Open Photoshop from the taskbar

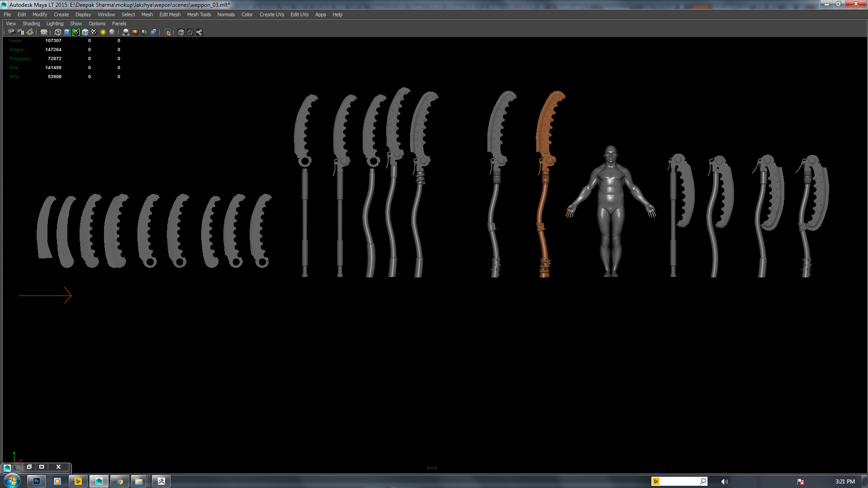[x=37, y=481]
